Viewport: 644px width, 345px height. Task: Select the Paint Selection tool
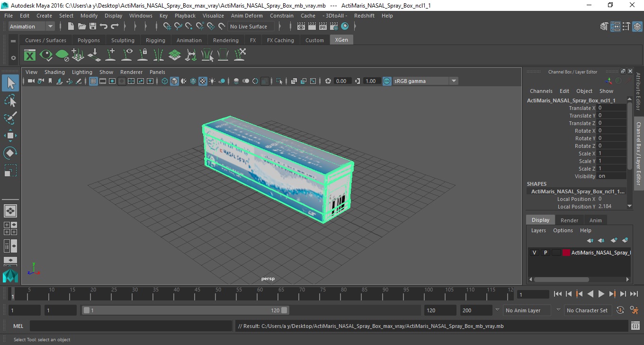[x=10, y=118]
